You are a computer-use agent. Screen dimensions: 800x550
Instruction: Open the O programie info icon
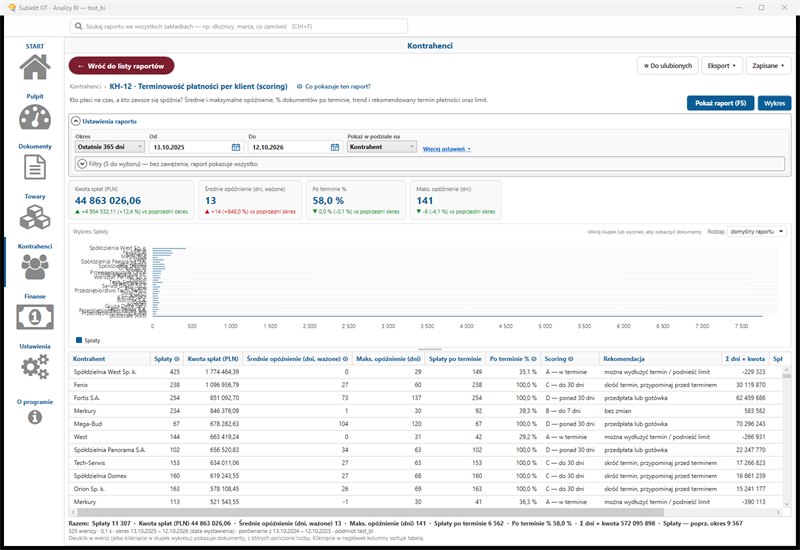click(35, 417)
